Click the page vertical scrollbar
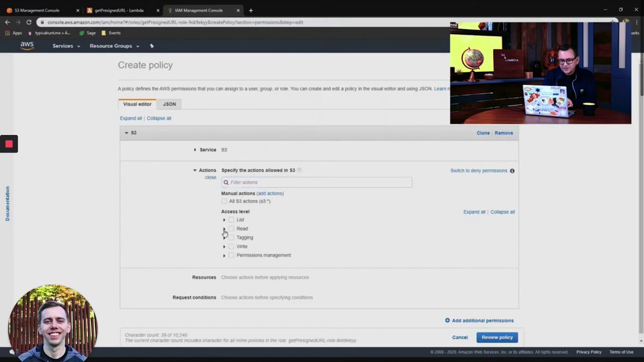 641,196
